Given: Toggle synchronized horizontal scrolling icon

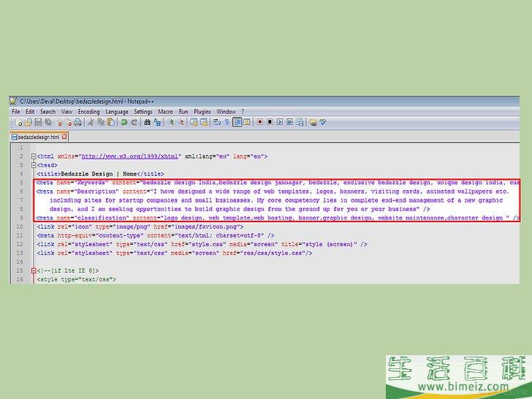Looking at the screenshot, I should coord(204,122).
